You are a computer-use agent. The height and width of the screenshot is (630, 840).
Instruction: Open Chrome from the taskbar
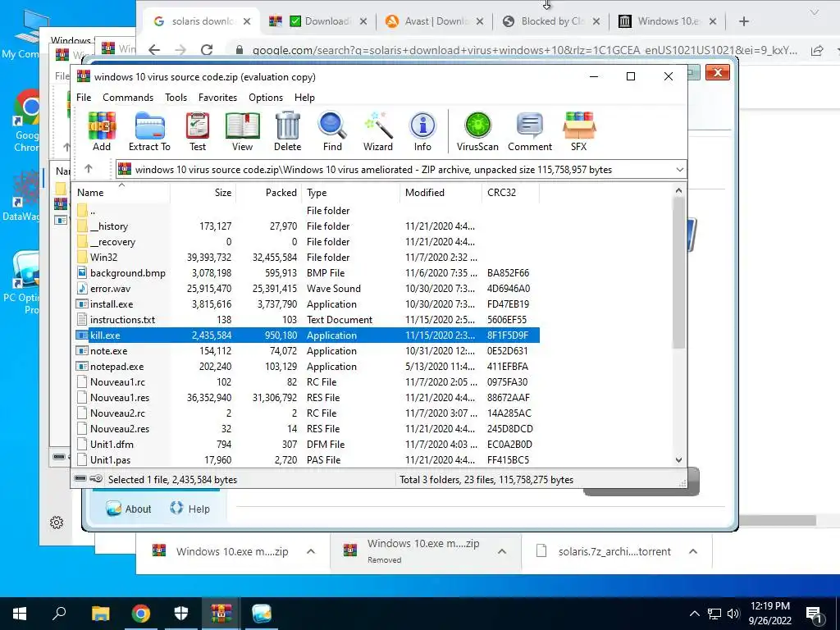[x=141, y=614]
